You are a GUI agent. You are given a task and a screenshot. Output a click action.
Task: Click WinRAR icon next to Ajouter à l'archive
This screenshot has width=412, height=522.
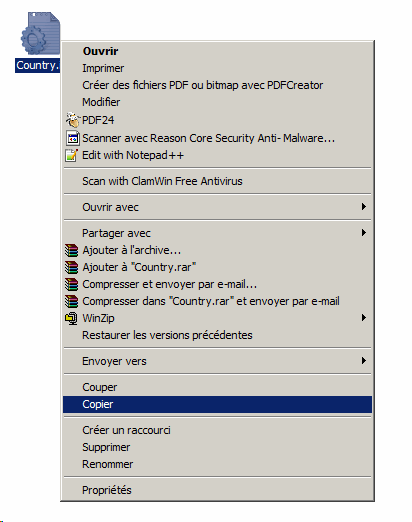click(x=71, y=250)
